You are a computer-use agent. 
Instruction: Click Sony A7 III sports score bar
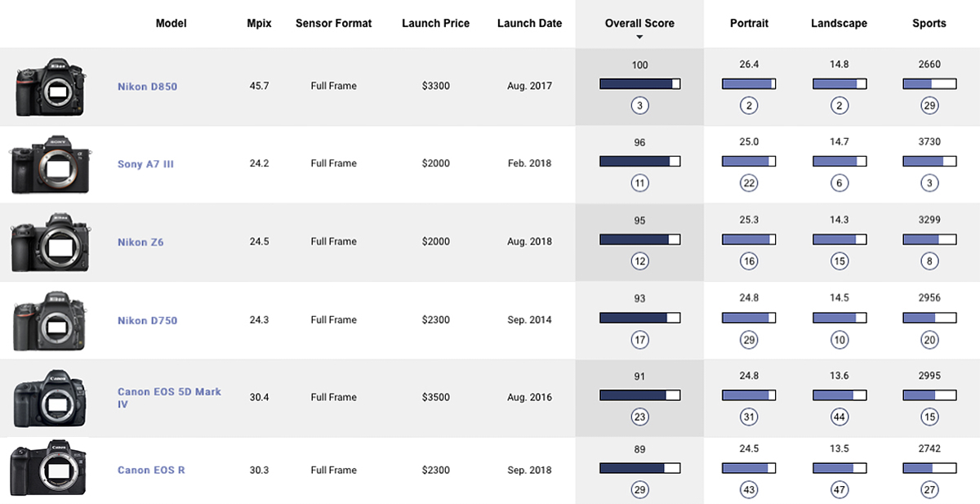pyautogui.click(x=929, y=162)
